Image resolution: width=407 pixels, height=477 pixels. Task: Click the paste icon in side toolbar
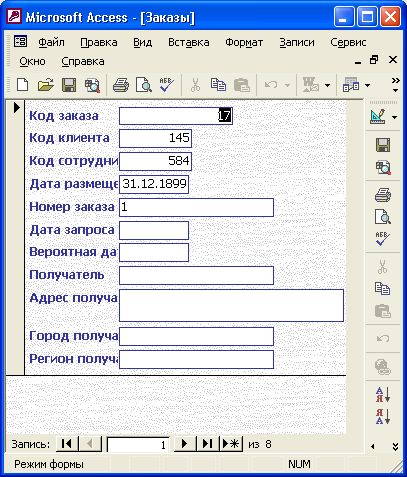tap(383, 311)
